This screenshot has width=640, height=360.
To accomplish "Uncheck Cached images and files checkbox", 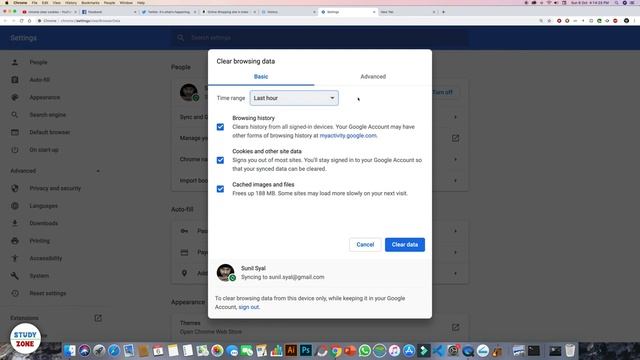I will [x=220, y=189].
